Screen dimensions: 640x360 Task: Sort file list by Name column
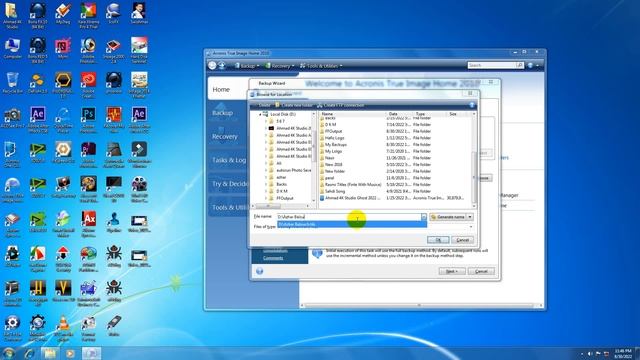point(353,114)
